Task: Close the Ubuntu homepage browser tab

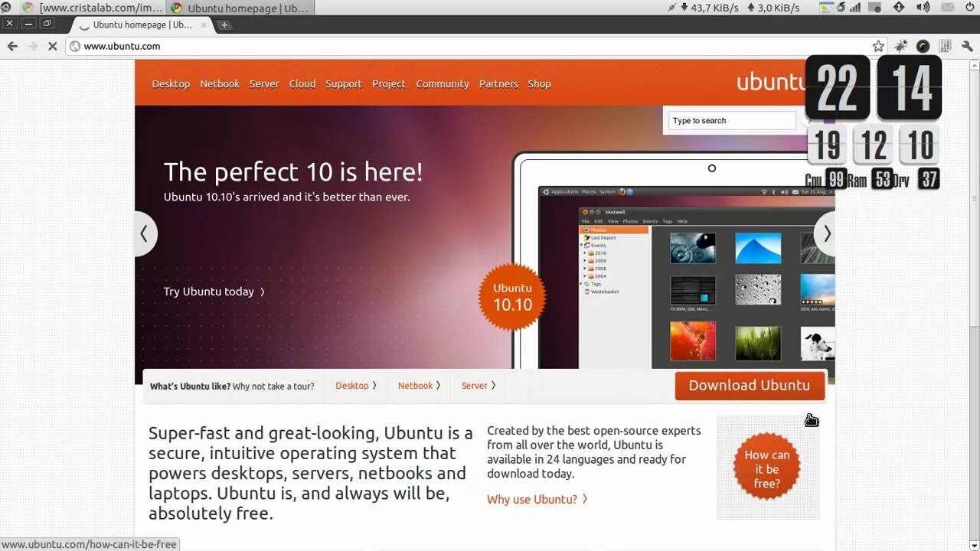Action: tap(204, 24)
